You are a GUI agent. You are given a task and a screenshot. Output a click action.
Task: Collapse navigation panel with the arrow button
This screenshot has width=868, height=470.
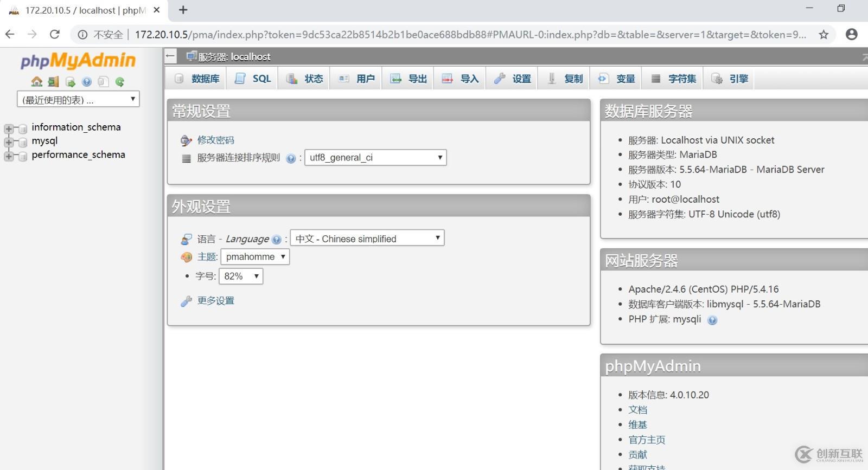171,56
